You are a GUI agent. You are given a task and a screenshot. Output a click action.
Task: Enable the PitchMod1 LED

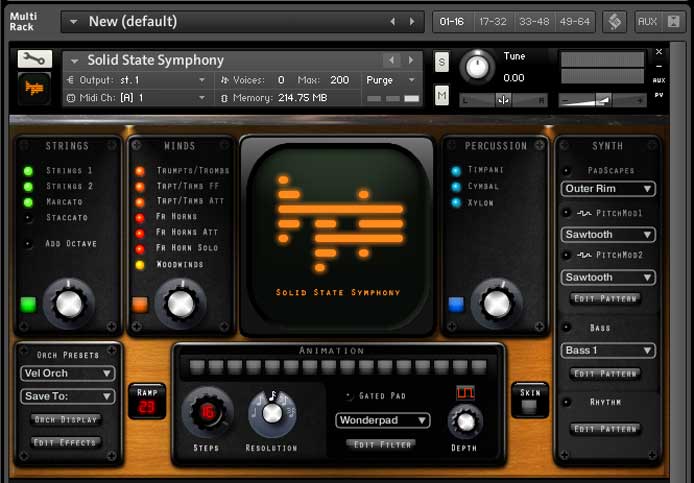(567, 213)
